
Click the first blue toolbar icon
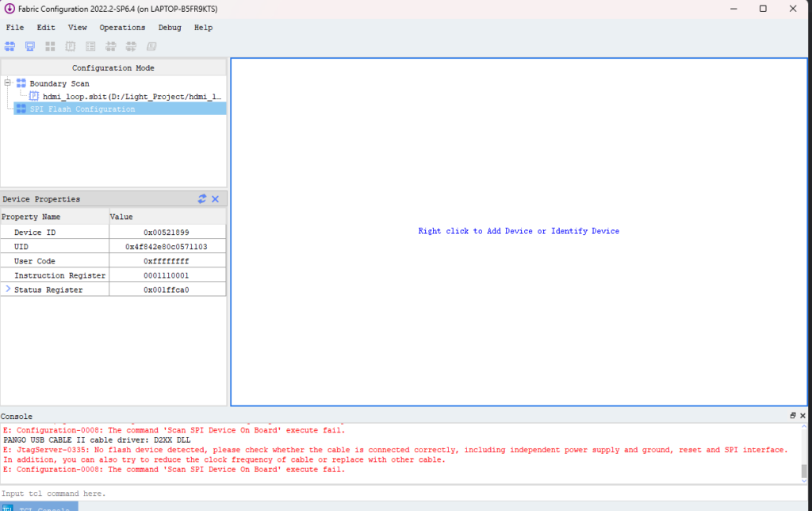[x=10, y=47]
